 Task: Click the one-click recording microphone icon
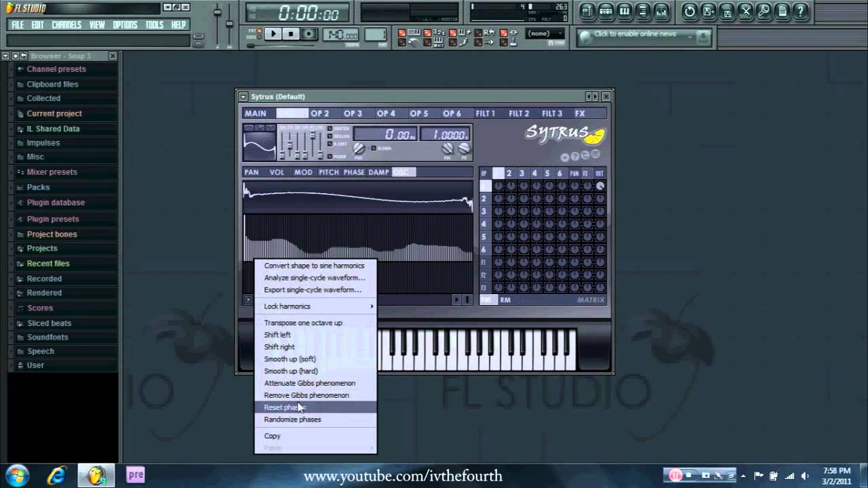pos(764,11)
